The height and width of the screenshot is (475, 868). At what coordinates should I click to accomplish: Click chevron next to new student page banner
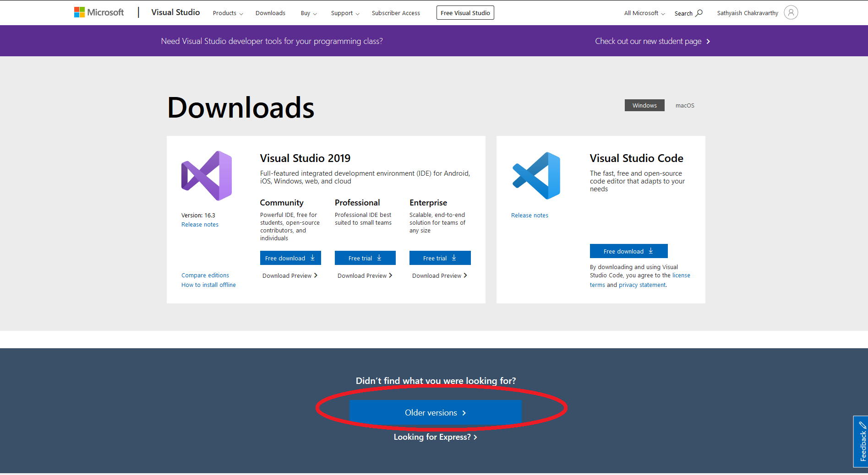point(708,41)
